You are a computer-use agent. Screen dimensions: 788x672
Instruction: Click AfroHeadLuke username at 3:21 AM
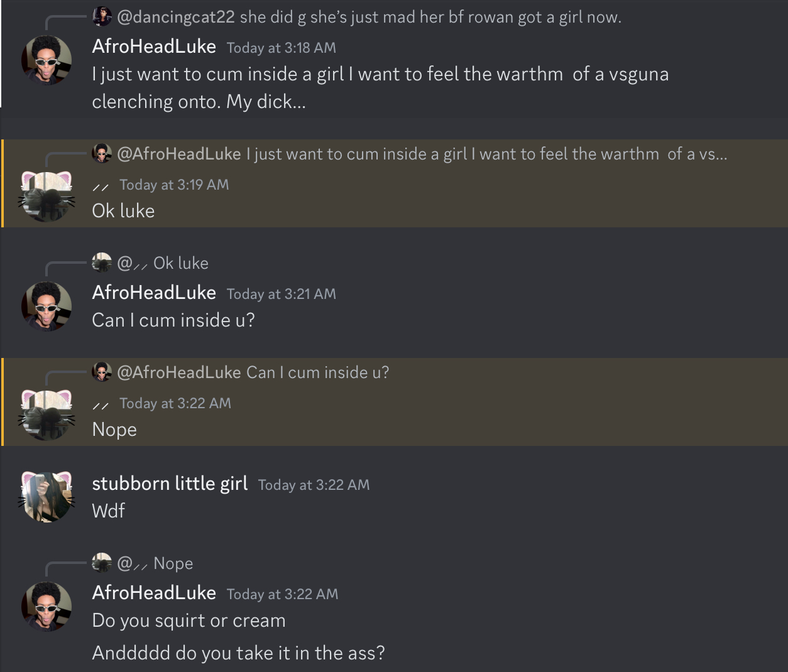[x=154, y=293]
